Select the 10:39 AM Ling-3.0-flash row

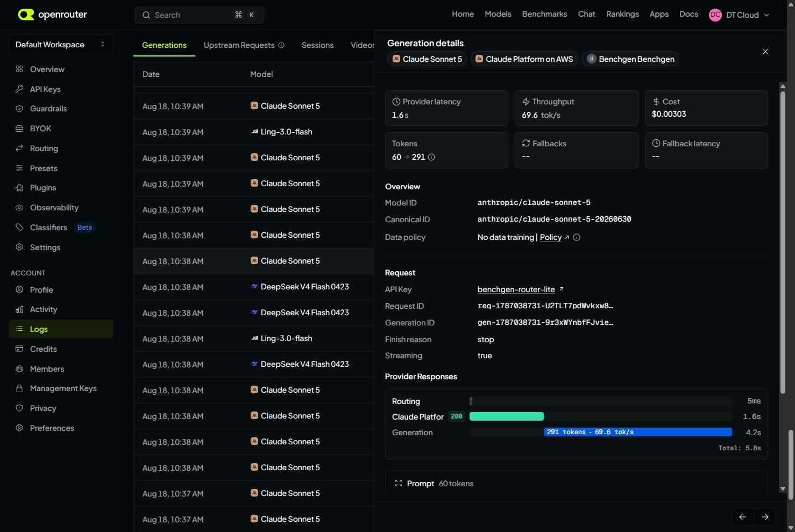254,132
